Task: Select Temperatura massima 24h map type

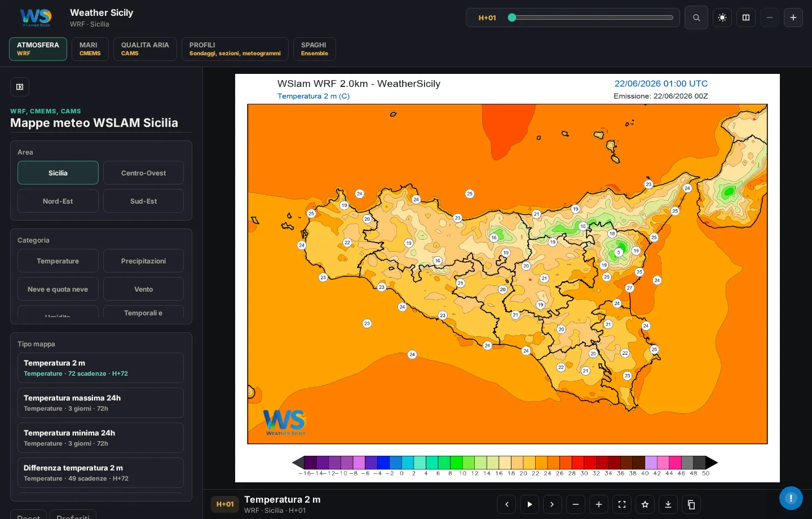Action: [100, 403]
